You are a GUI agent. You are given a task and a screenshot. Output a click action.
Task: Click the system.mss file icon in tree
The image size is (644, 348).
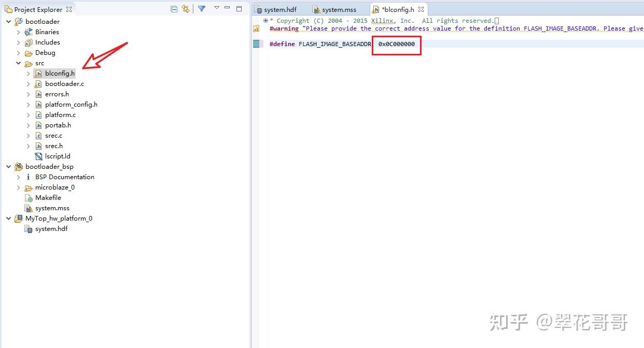(x=29, y=208)
